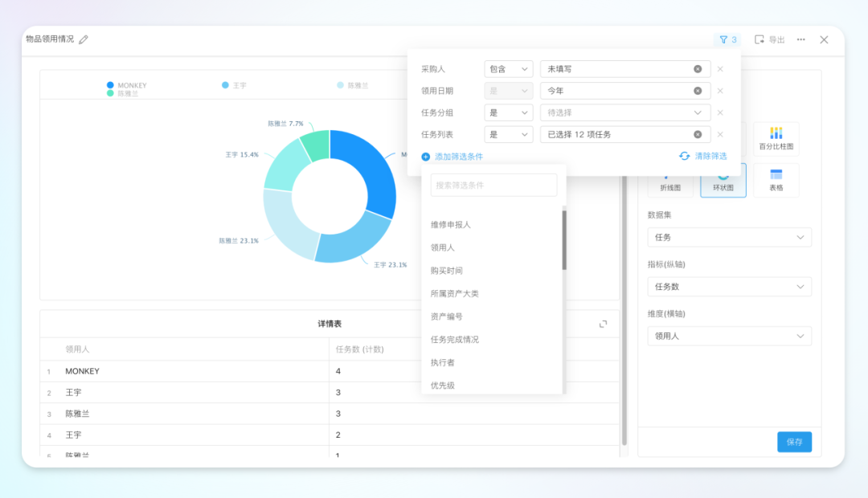
Task: Clear the 今年 date filter value
Action: pos(698,91)
